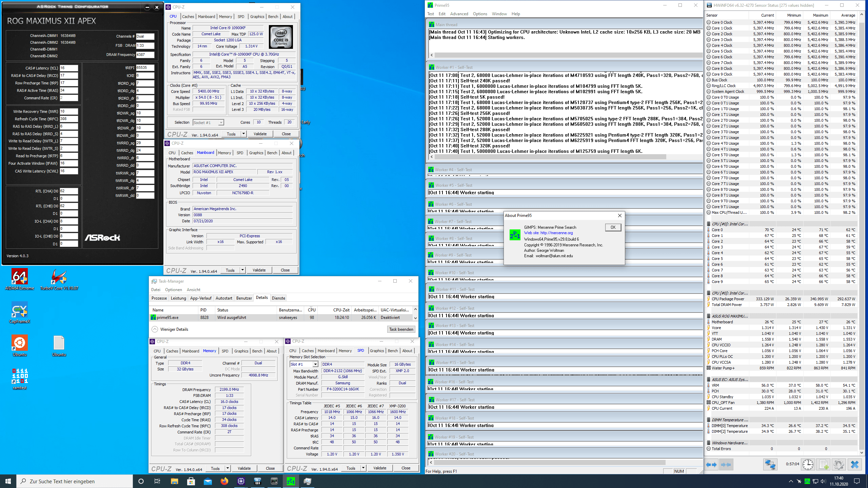Click Firefox icon in taskbar
868x488 pixels.
(224, 481)
